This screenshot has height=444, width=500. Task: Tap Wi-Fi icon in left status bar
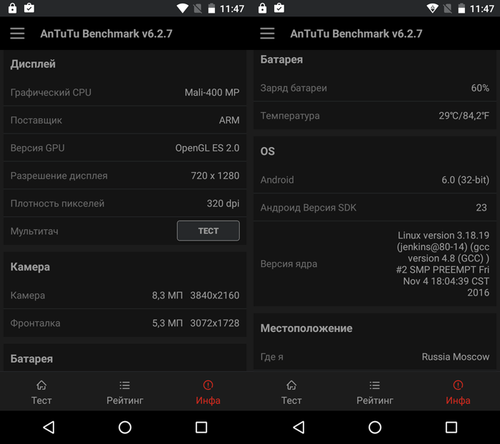click(x=183, y=8)
